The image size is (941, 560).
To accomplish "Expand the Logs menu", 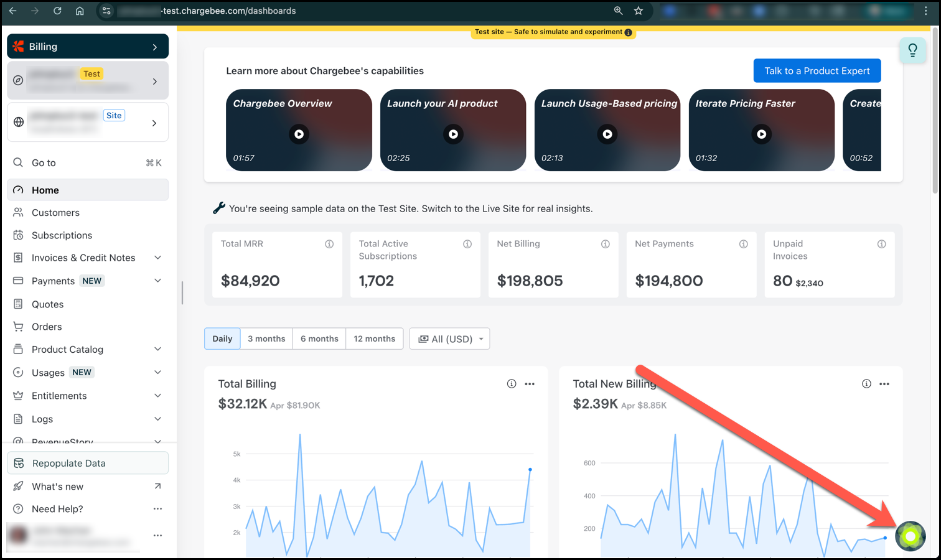I will (158, 419).
